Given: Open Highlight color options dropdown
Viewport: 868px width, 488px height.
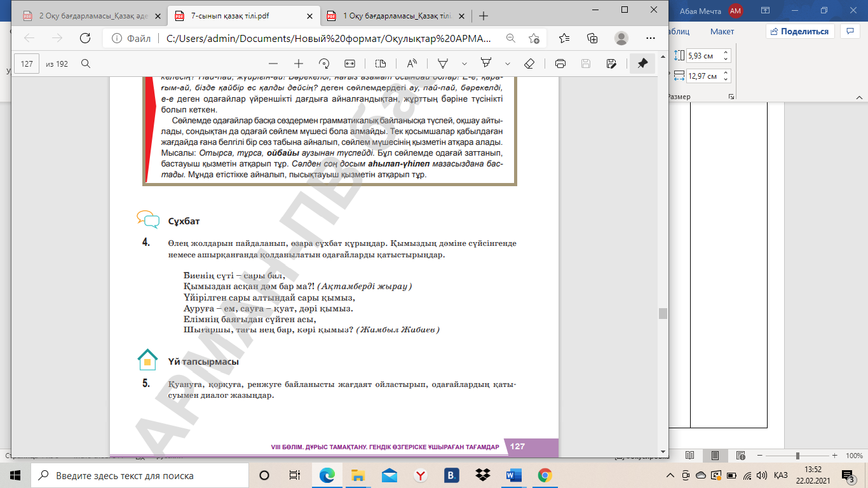Looking at the screenshot, I should [x=507, y=64].
